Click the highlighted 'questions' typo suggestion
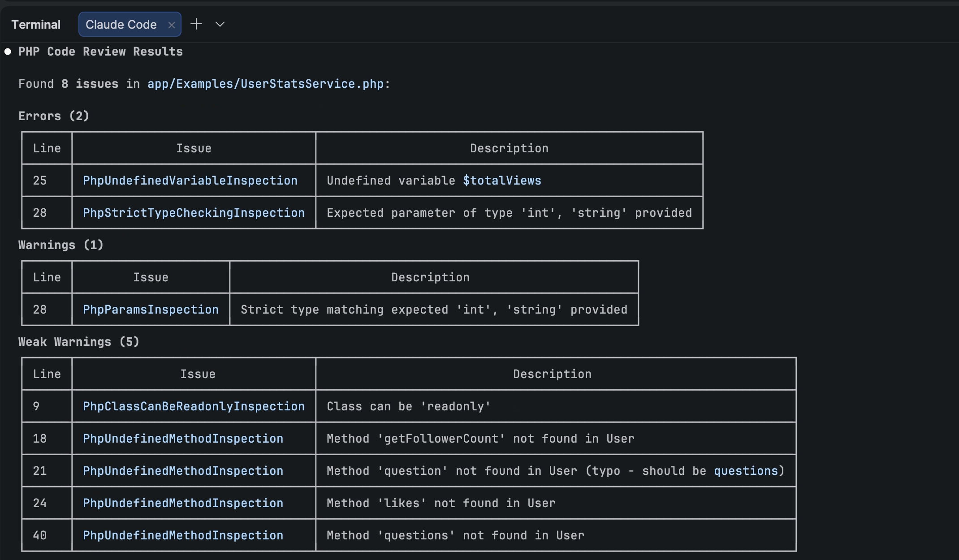Screen dimensions: 959x560 (746, 471)
